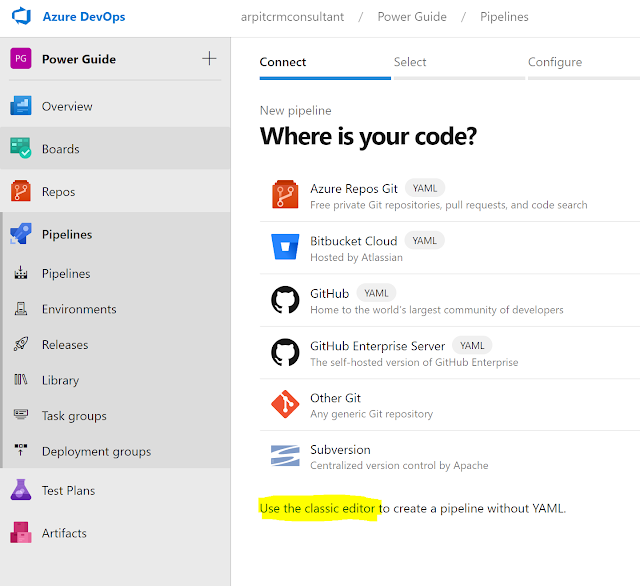This screenshot has width=640, height=586.
Task: Choose Other Git as code source
Action: (450, 405)
